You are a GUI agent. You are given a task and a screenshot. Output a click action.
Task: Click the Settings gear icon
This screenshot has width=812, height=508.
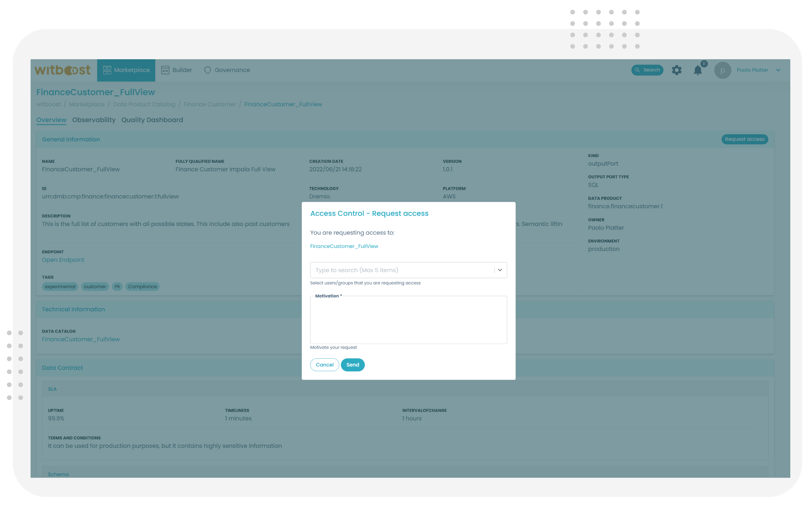(677, 70)
